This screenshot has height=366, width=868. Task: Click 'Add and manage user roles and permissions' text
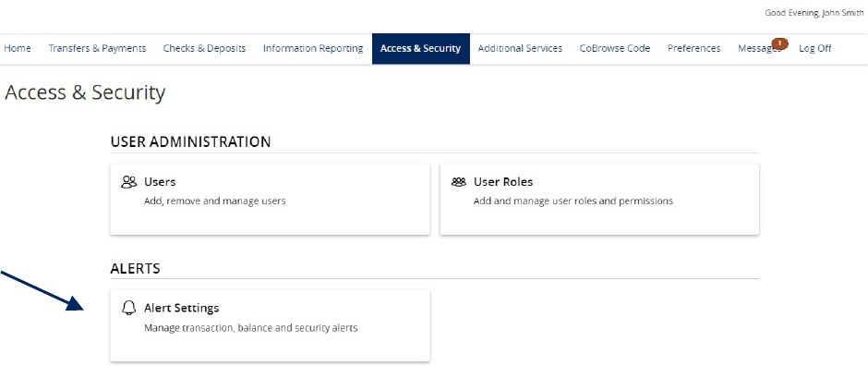coord(573,201)
